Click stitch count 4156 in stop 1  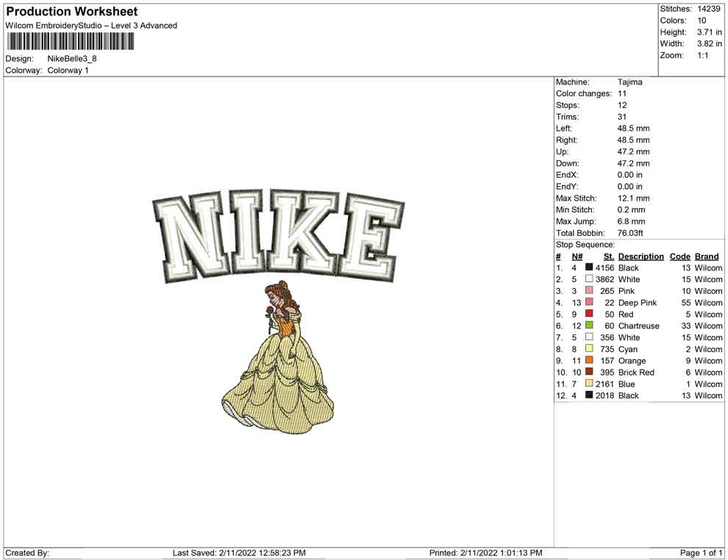[x=605, y=268]
